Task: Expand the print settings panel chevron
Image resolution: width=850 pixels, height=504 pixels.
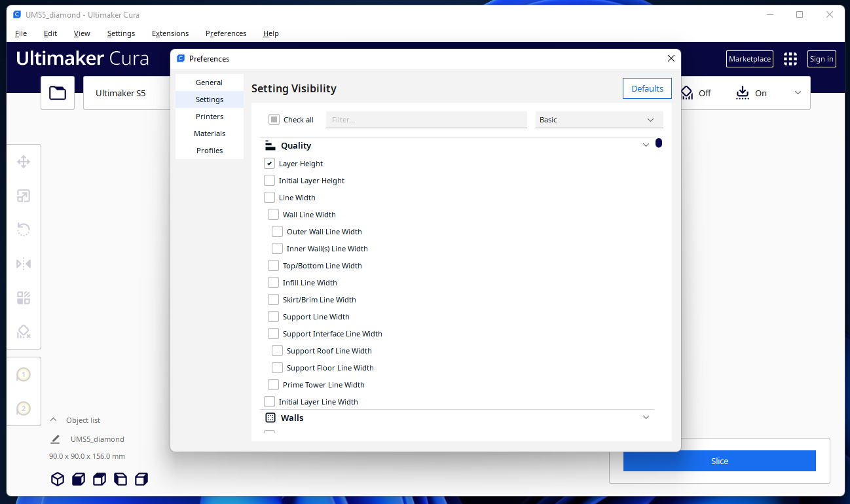Action: coord(798,93)
